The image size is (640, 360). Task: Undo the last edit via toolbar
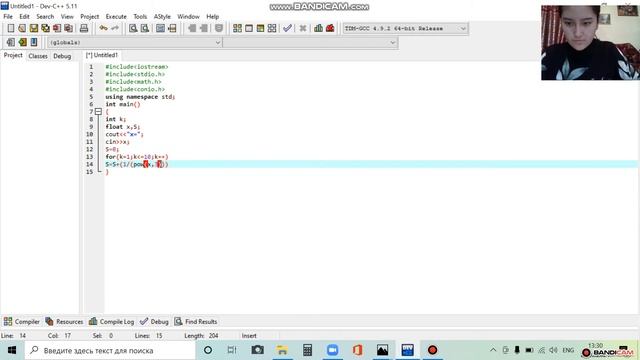(x=103, y=28)
